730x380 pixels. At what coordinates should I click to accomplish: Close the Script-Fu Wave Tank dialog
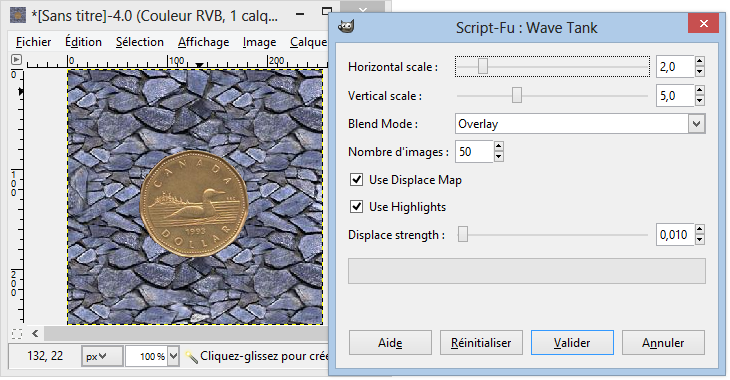pos(703,23)
